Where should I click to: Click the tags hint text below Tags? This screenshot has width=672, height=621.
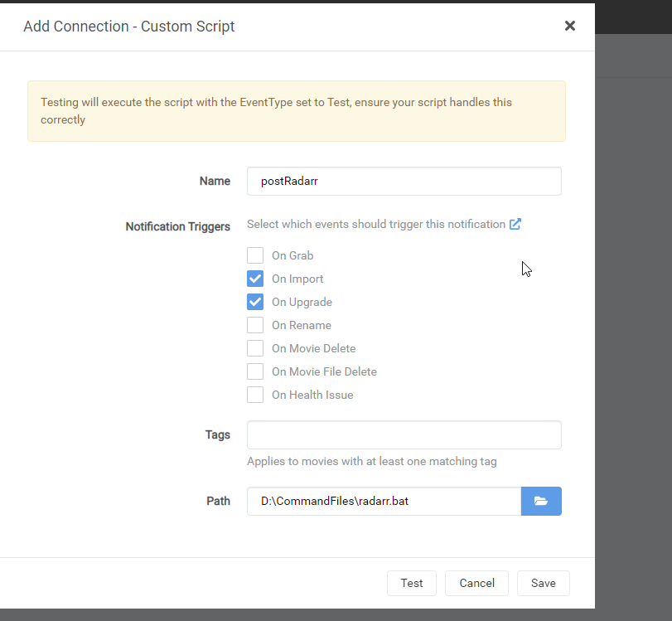[x=371, y=461]
